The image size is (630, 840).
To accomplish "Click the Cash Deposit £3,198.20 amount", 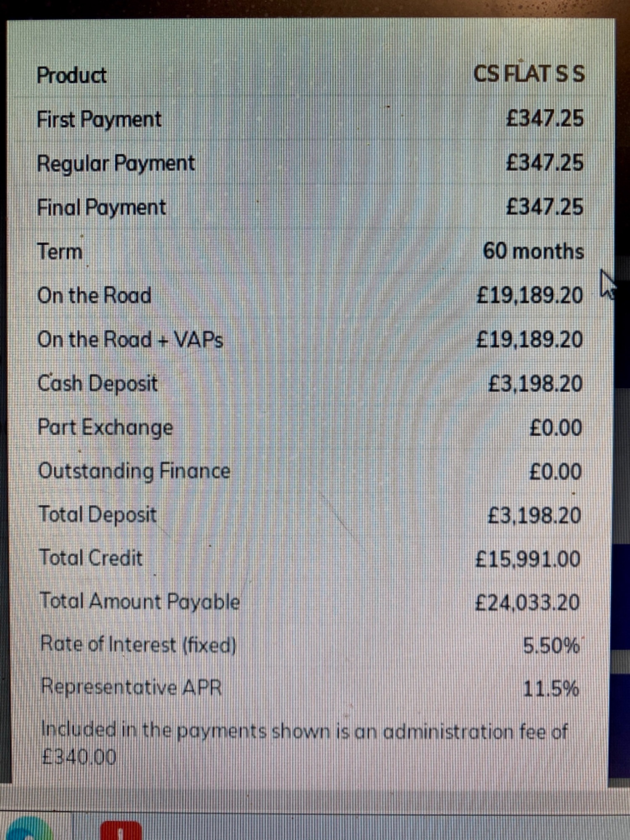I will click(535, 384).
